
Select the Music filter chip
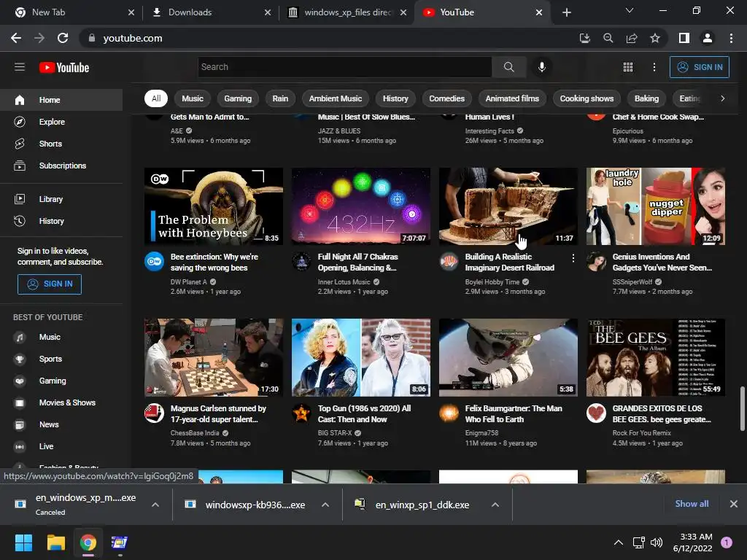(193, 98)
